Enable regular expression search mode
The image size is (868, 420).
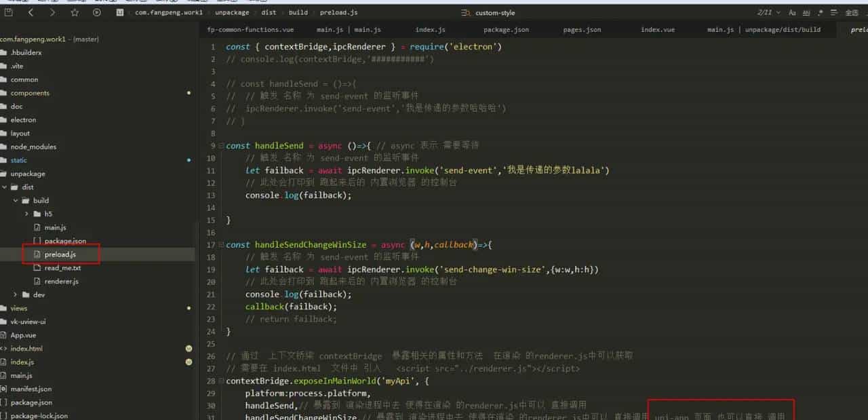[821, 12]
